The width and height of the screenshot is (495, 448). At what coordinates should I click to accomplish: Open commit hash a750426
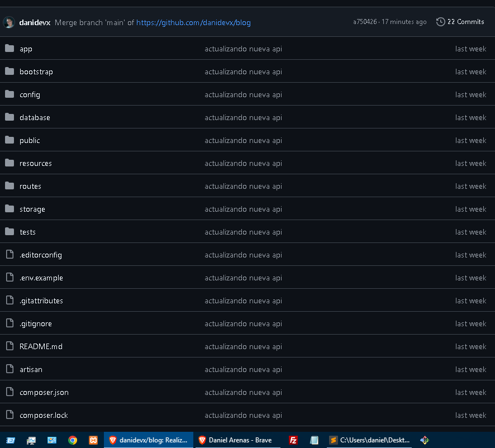[x=365, y=22]
